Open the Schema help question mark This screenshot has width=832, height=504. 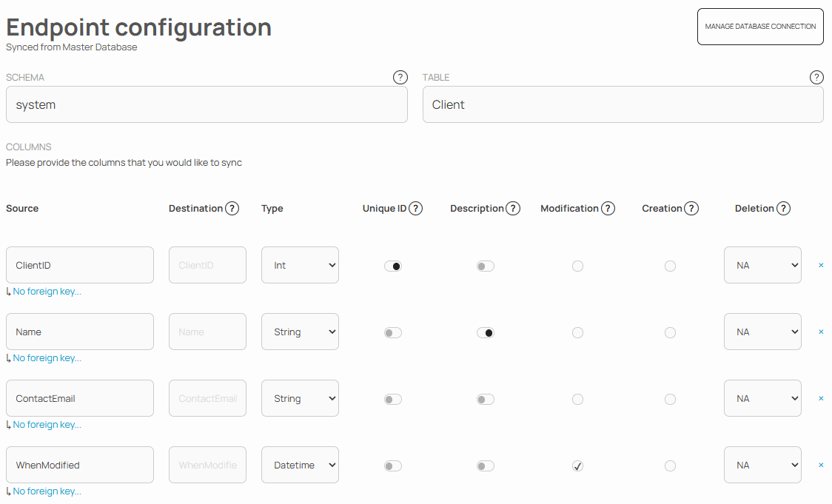[x=400, y=78]
